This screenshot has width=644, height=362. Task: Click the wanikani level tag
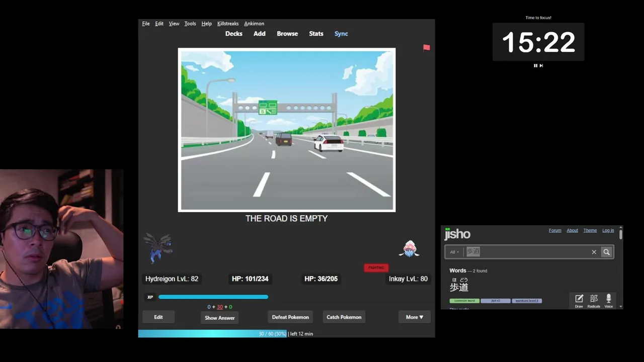click(x=527, y=301)
